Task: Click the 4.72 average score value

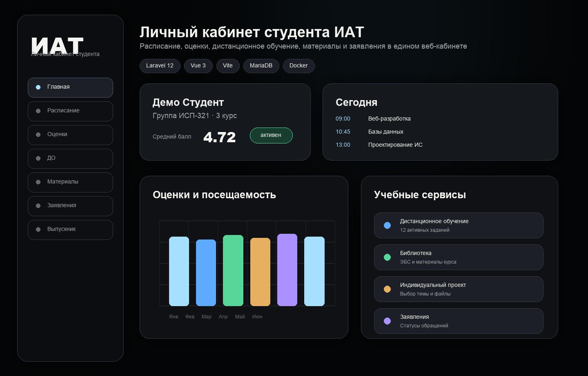Action: [220, 137]
